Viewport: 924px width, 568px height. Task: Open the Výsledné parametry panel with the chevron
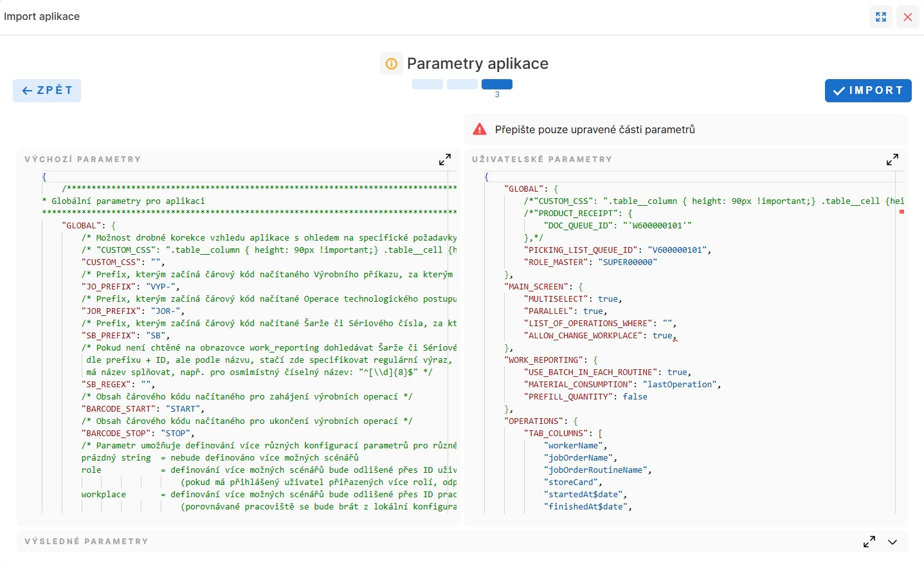click(x=892, y=542)
